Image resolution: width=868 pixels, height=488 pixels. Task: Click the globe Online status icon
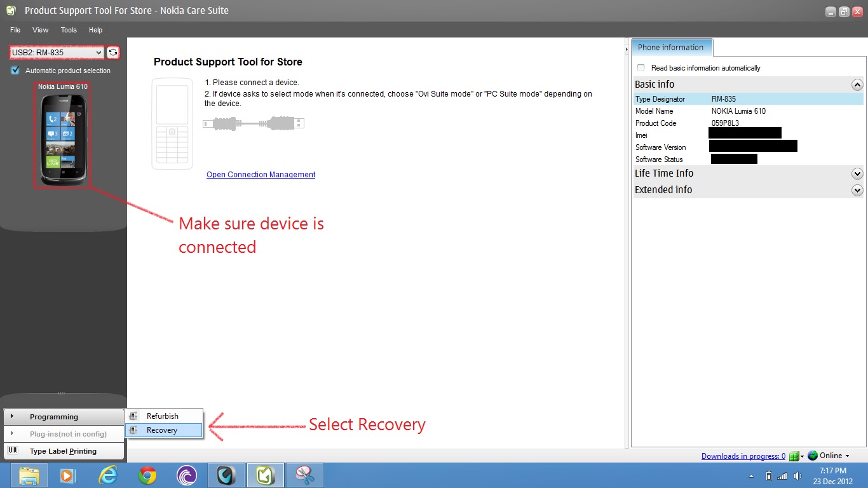coord(813,456)
